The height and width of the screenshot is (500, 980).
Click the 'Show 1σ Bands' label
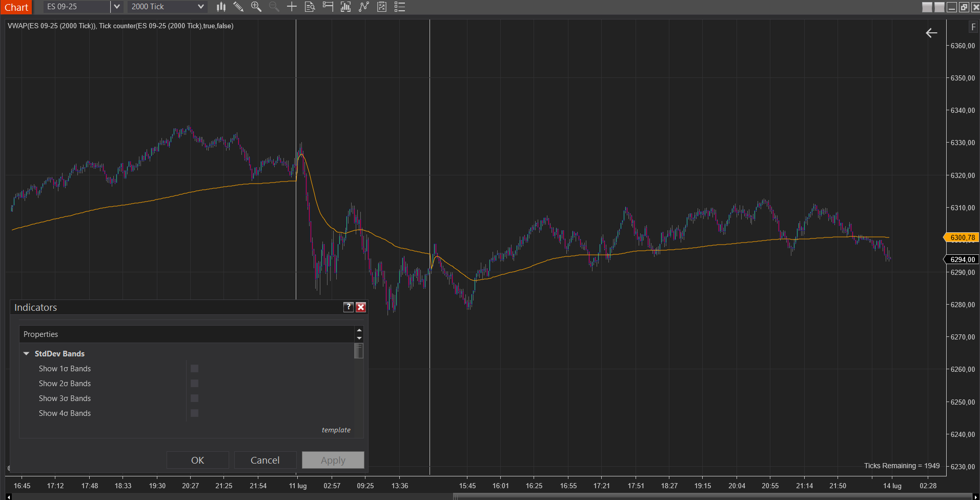[x=65, y=368]
